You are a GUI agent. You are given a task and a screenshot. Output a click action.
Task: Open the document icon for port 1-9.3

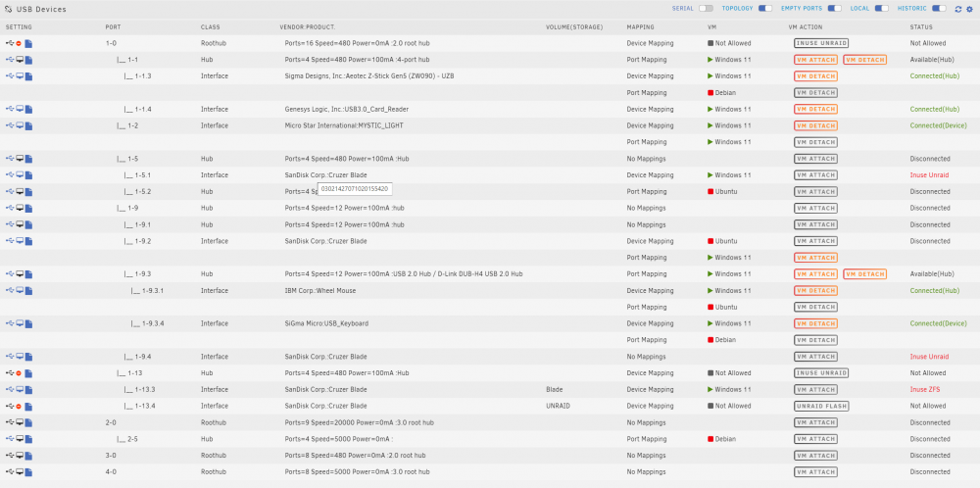coord(28,274)
